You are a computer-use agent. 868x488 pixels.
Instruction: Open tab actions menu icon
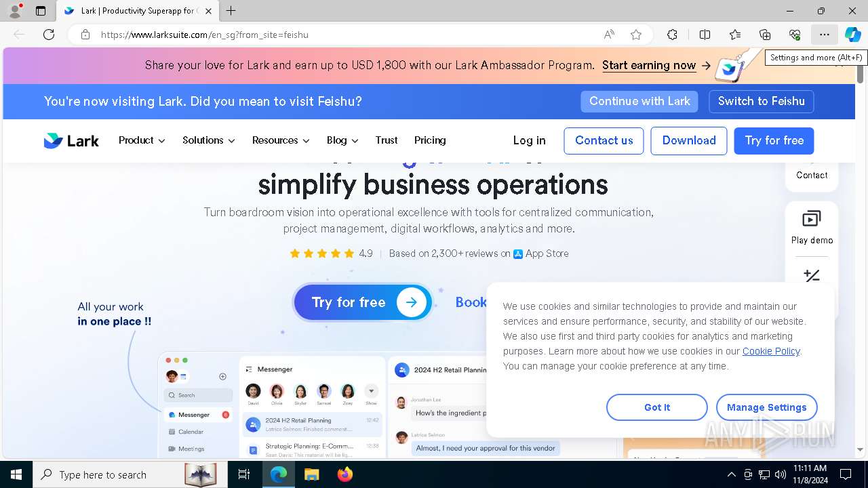(41, 11)
